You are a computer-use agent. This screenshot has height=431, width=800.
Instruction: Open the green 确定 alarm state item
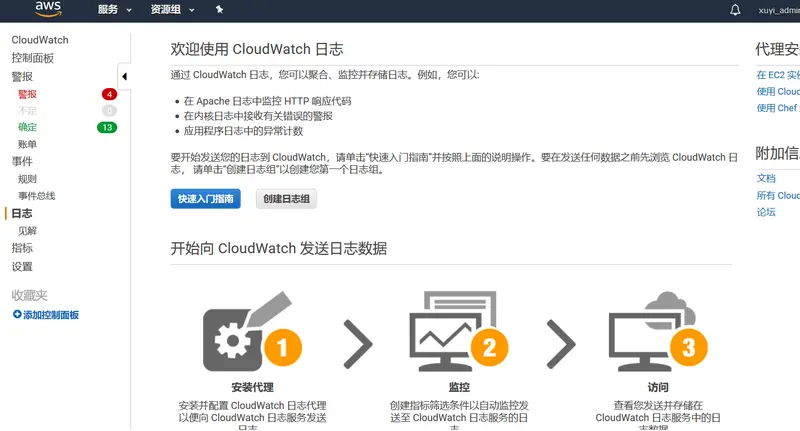click(x=28, y=128)
